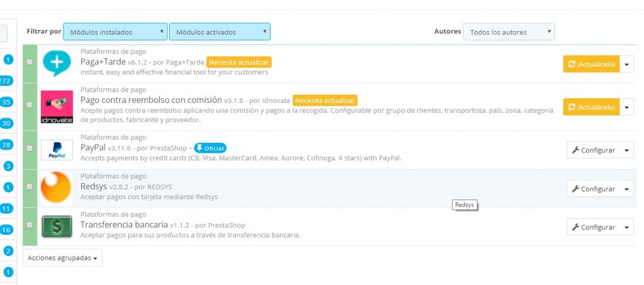Tick the checkbox for Pago contra reembolso
This screenshot has height=285, width=644.
tap(30, 105)
